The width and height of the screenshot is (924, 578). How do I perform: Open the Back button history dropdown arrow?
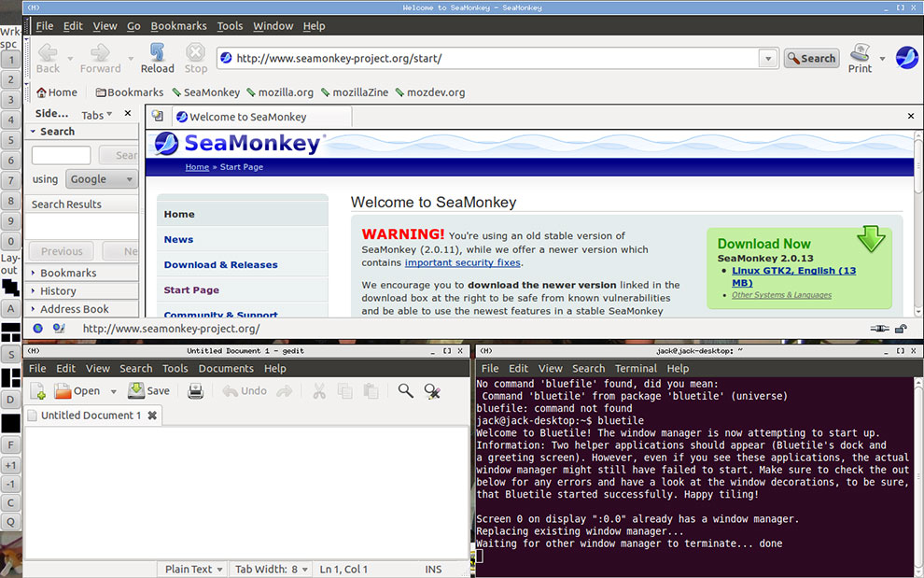pos(70,59)
